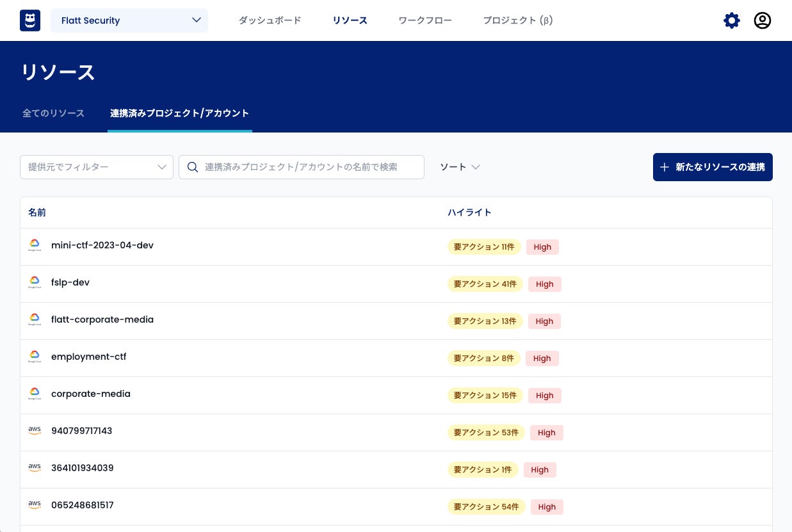Open the settings gear icon

731,20
